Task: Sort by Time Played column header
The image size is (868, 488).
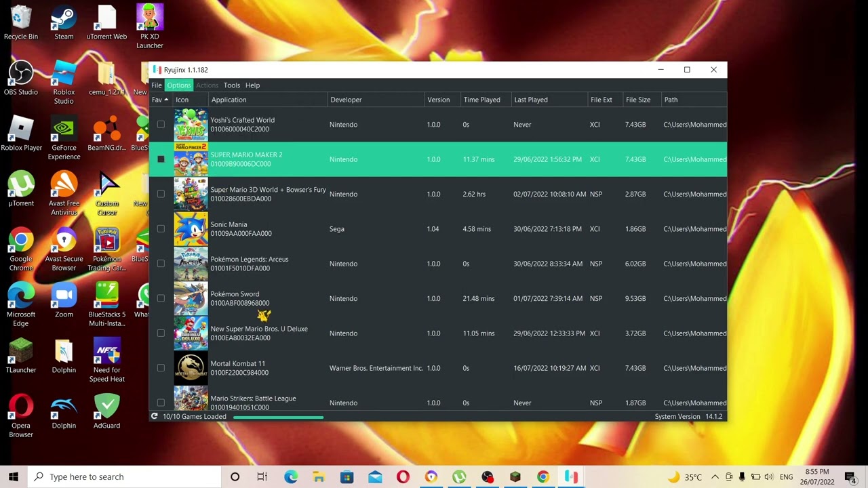Action: pos(486,100)
